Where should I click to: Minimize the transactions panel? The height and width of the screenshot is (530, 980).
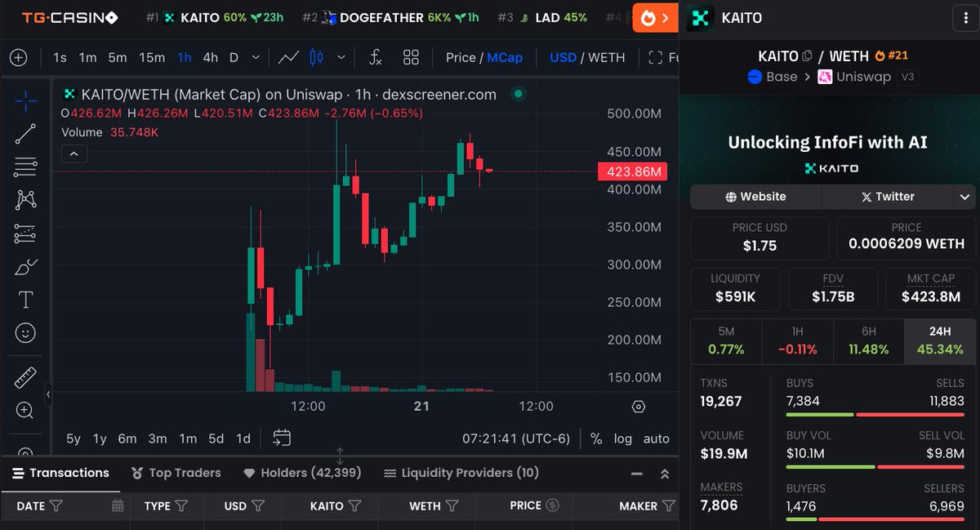tap(637, 474)
